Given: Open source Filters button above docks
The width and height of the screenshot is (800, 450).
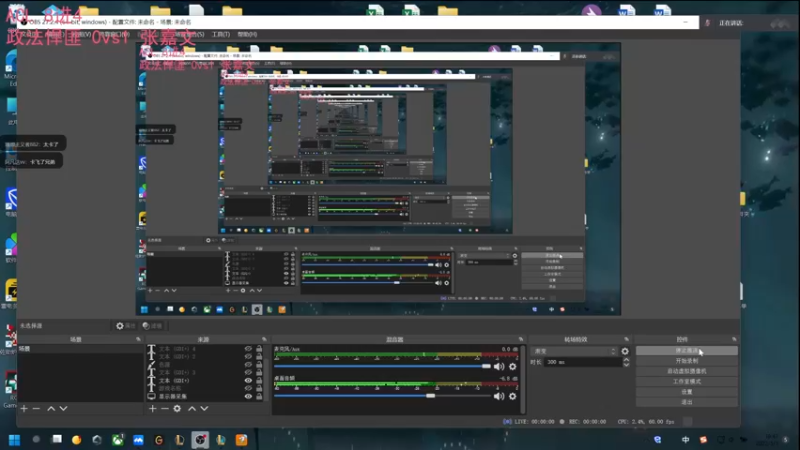Looking at the screenshot, I should [x=152, y=326].
